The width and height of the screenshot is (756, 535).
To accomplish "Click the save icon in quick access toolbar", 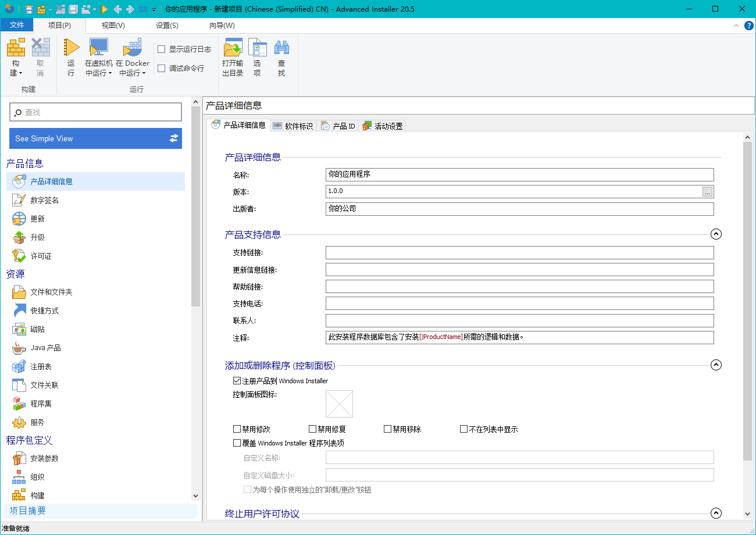I will click(29, 9).
